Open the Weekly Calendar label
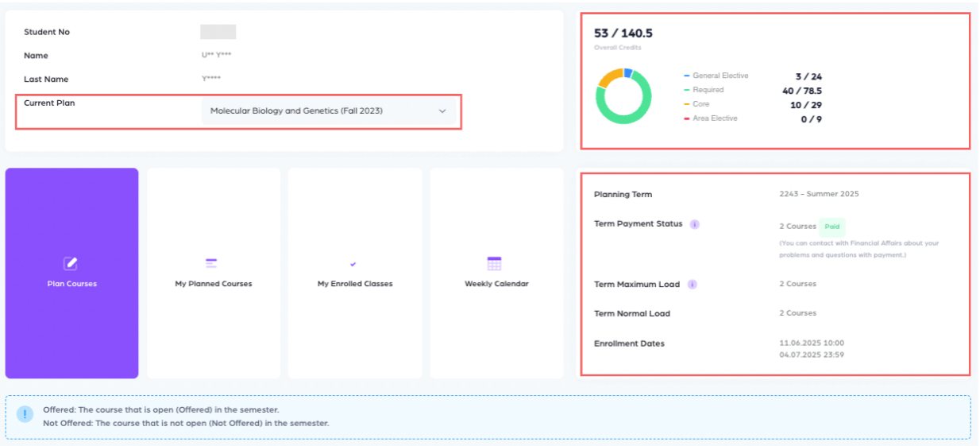The image size is (980, 446). pyautogui.click(x=496, y=284)
